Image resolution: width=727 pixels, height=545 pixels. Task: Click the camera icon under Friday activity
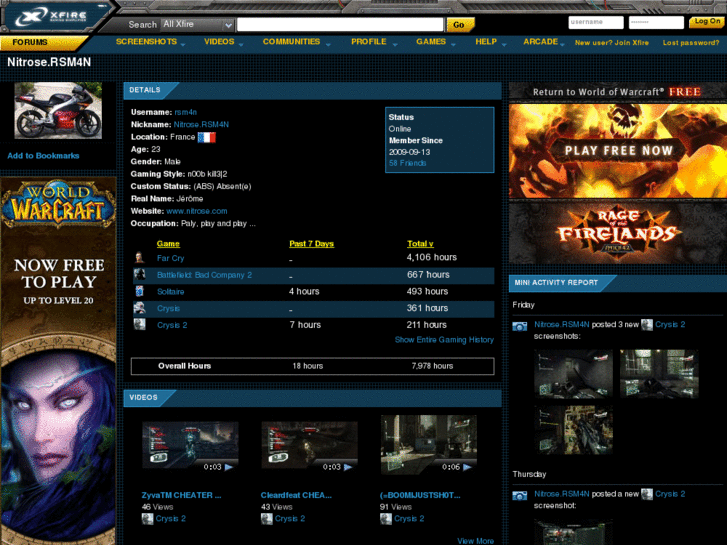pos(520,326)
